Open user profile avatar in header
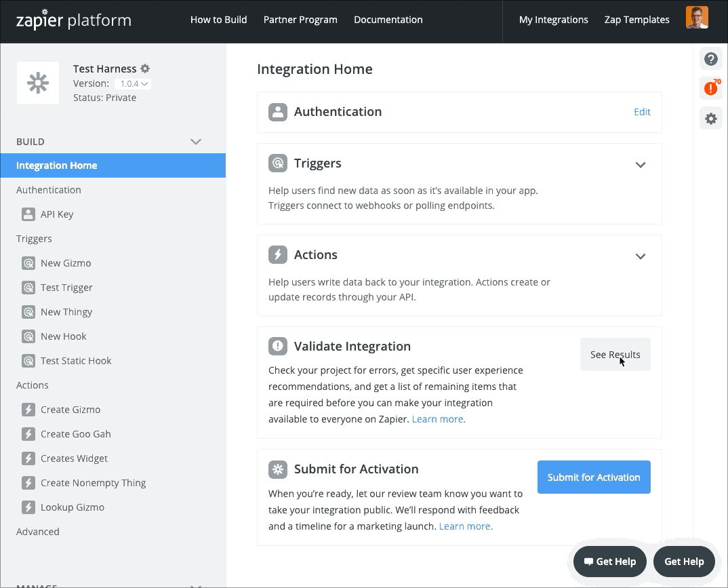This screenshot has width=728, height=588. coord(697,18)
